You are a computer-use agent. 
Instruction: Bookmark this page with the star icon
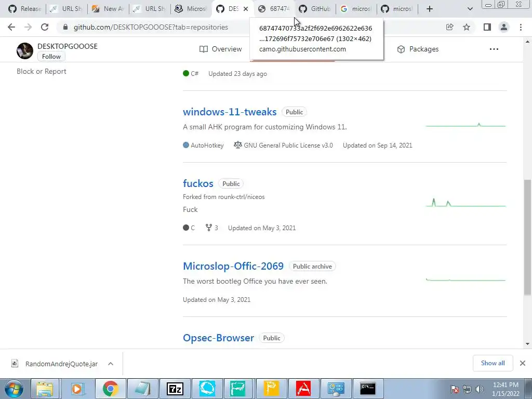467,27
